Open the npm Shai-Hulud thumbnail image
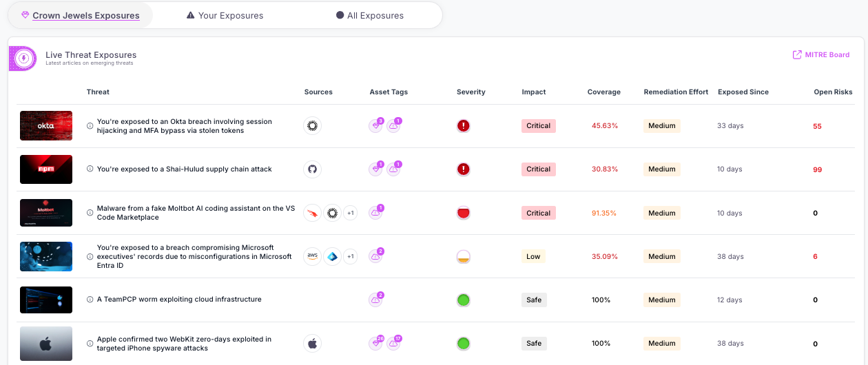Viewport: 868px width, 365px height. pos(46,169)
